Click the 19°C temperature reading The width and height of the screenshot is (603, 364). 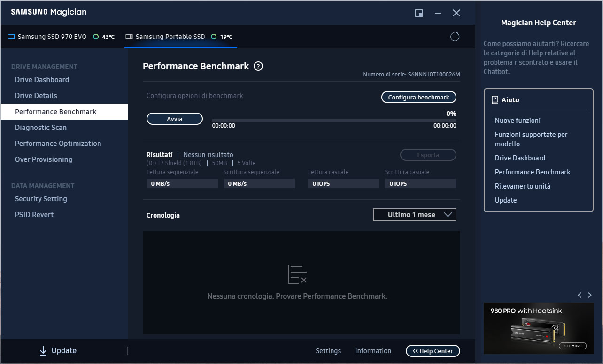click(x=226, y=37)
